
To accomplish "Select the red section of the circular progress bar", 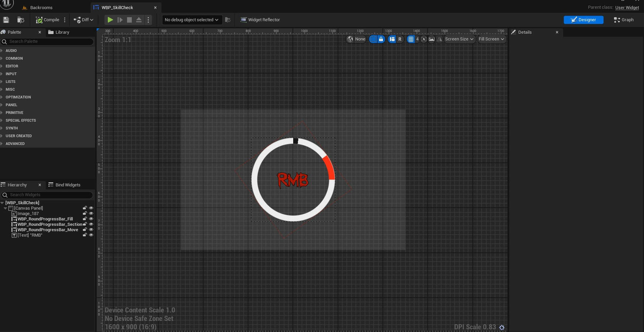I will [329, 167].
